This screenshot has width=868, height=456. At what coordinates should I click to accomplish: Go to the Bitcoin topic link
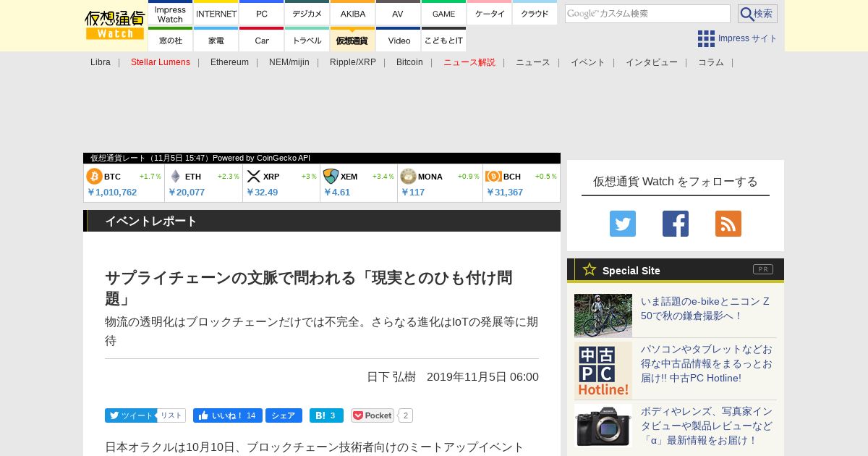pyautogui.click(x=409, y=62)
